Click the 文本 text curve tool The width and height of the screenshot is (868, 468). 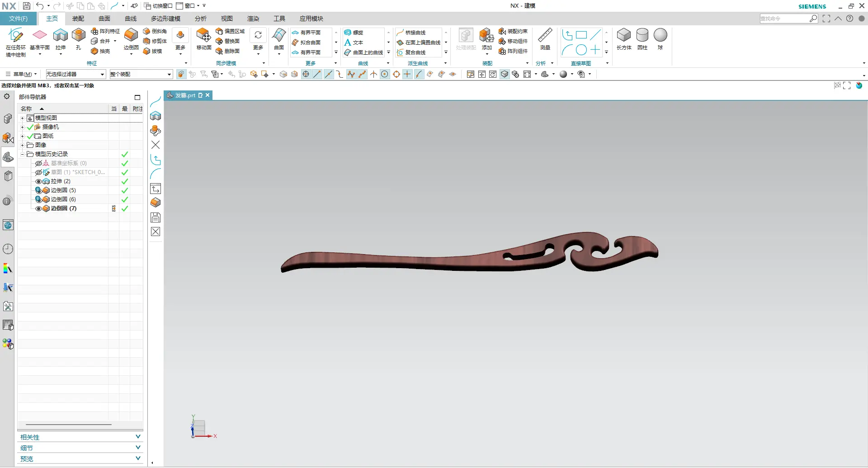(354, 43)
